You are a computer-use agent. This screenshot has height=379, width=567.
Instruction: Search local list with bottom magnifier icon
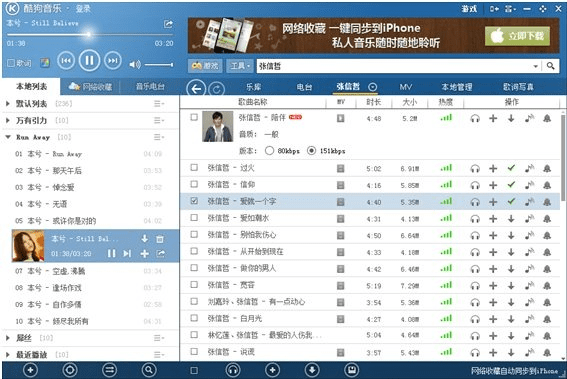(x=149, y=370)
